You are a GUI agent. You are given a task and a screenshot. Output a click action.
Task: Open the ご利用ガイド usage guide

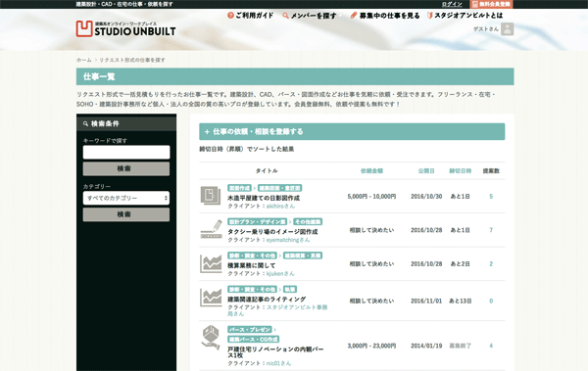point(251,16)
